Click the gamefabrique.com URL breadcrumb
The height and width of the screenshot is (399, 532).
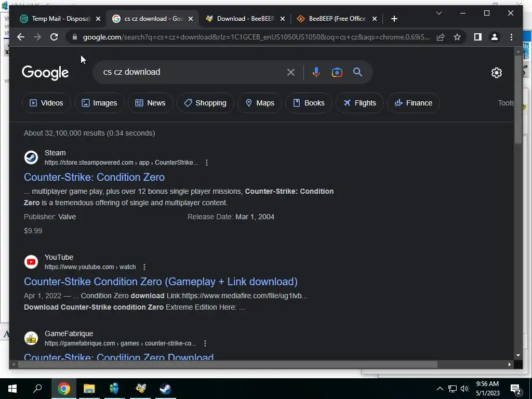(121, 343)
